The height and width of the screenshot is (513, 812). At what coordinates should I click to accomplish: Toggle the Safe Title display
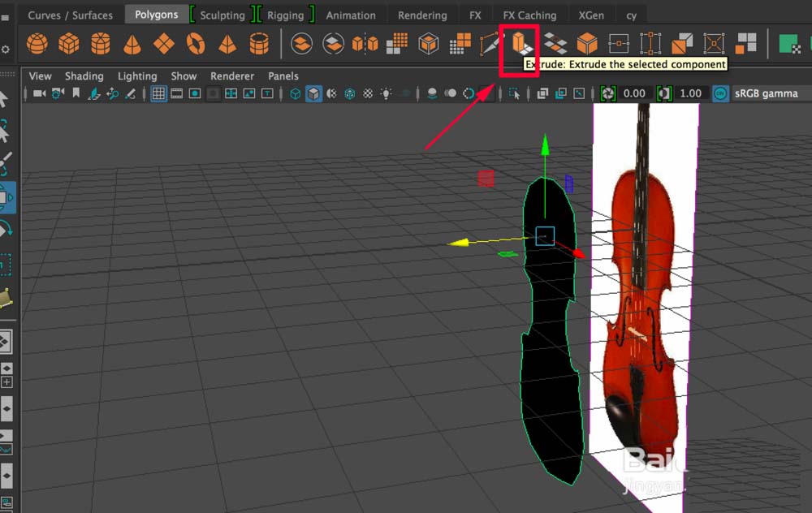(267, 93)
